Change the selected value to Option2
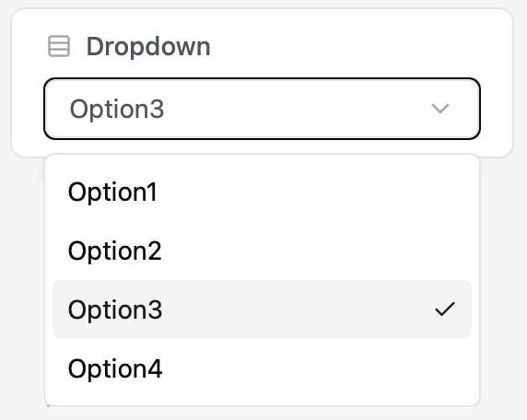The height and width of the screenshot is (420, 527). [x=263, y=251]
